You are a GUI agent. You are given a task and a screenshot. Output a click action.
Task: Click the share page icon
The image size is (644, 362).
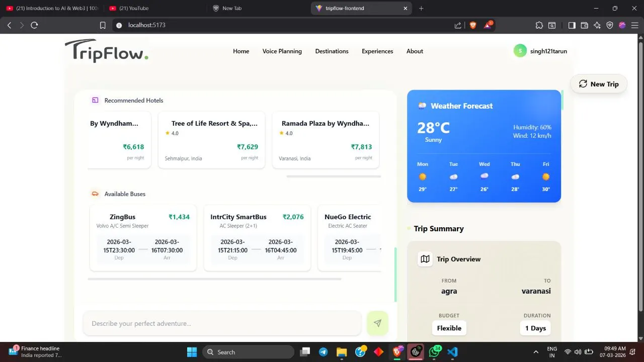pos(458,25)
